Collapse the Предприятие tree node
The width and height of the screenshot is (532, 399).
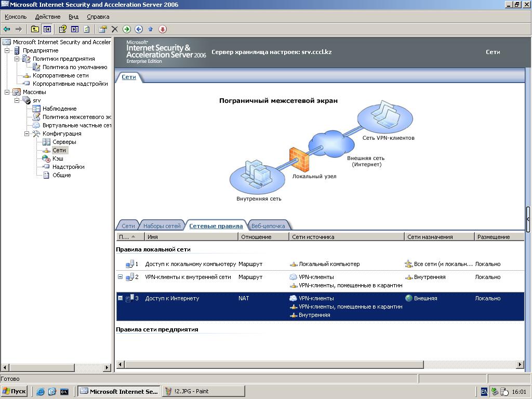pyautogui.click(x=7, y=50)
